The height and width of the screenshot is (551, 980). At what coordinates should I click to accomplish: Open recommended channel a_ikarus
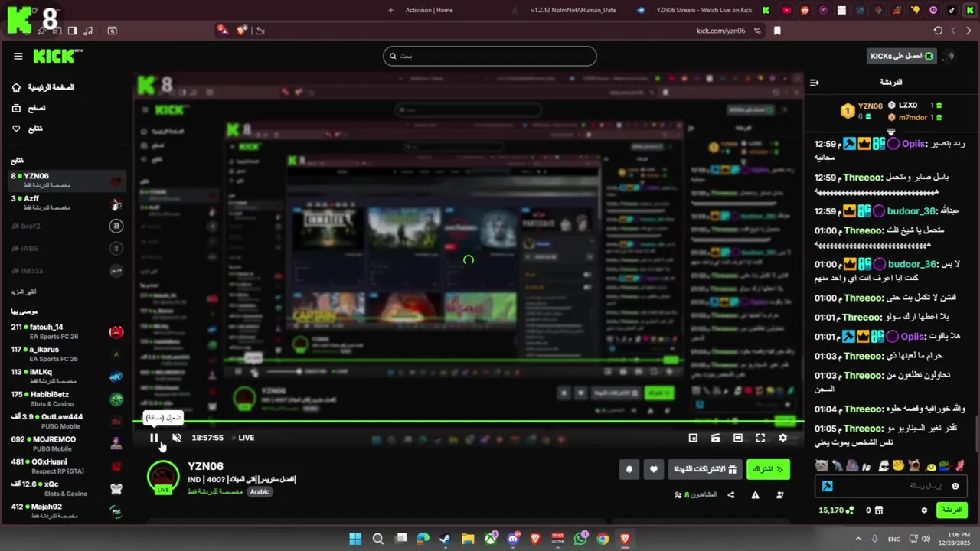[x=67, y=354]
